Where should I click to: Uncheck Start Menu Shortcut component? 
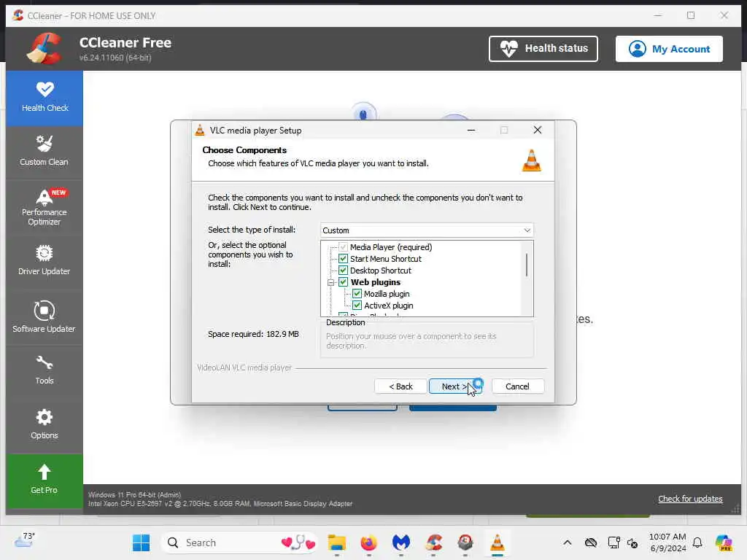(343, 259)
